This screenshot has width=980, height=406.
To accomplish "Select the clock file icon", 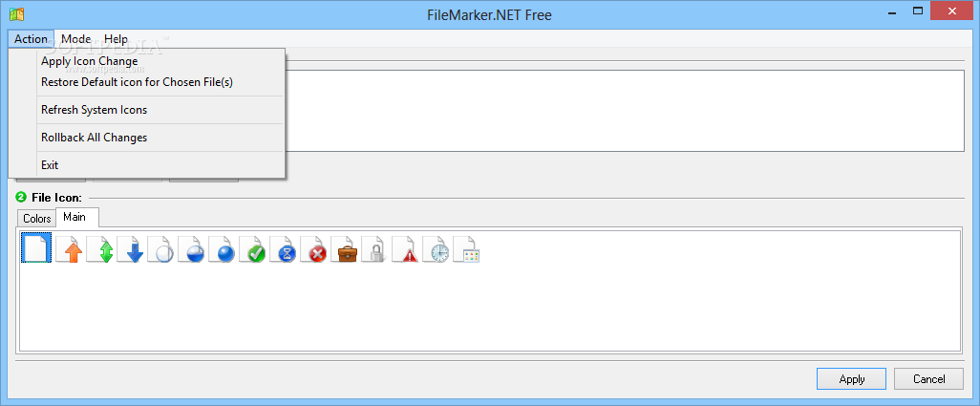I will click(437, 248).
